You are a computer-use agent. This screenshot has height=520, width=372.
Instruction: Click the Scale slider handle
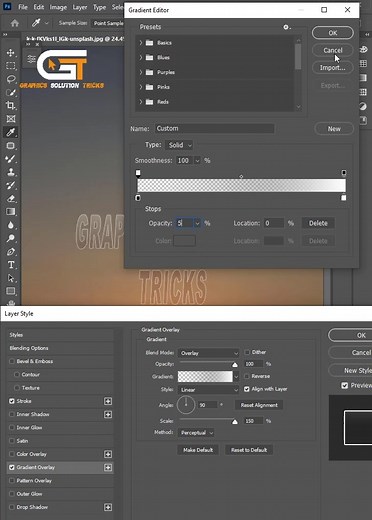coord(235,422)
